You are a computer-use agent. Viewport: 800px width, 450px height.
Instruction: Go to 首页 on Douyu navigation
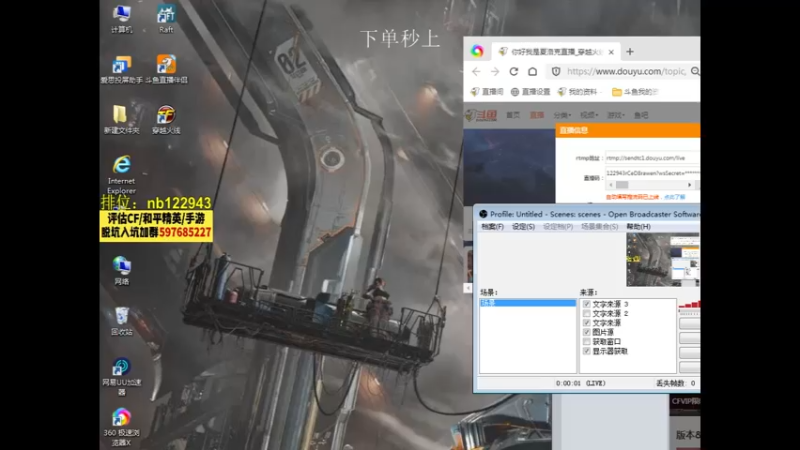[513, 115]
